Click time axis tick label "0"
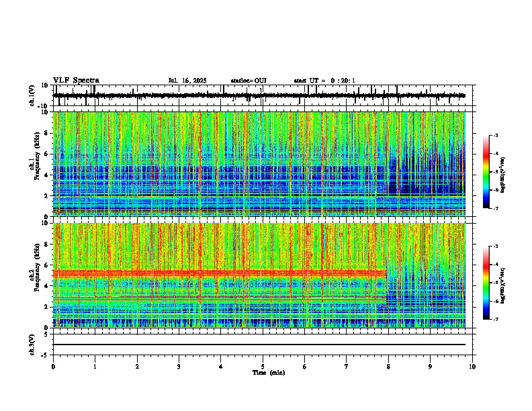 53,367
